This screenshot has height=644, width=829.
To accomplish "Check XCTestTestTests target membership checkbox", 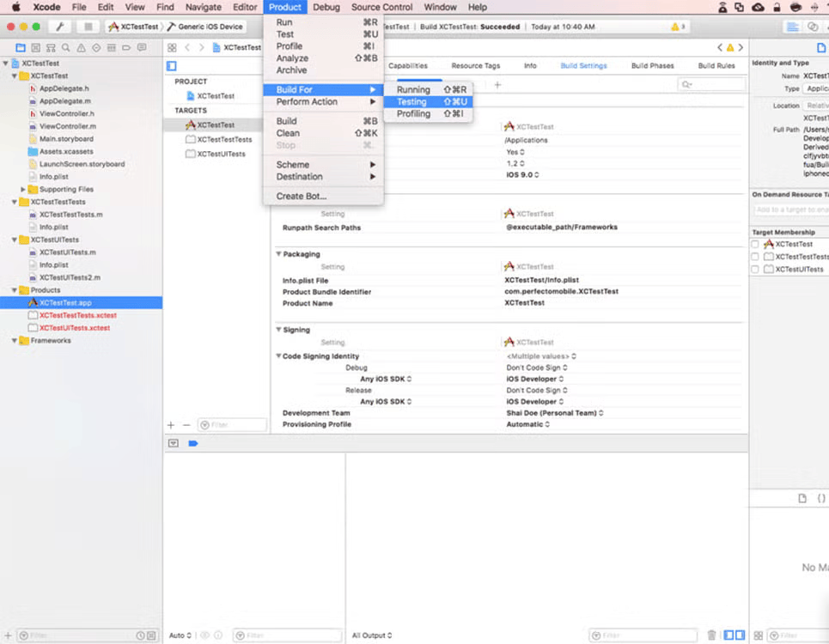I will [755, 257].
